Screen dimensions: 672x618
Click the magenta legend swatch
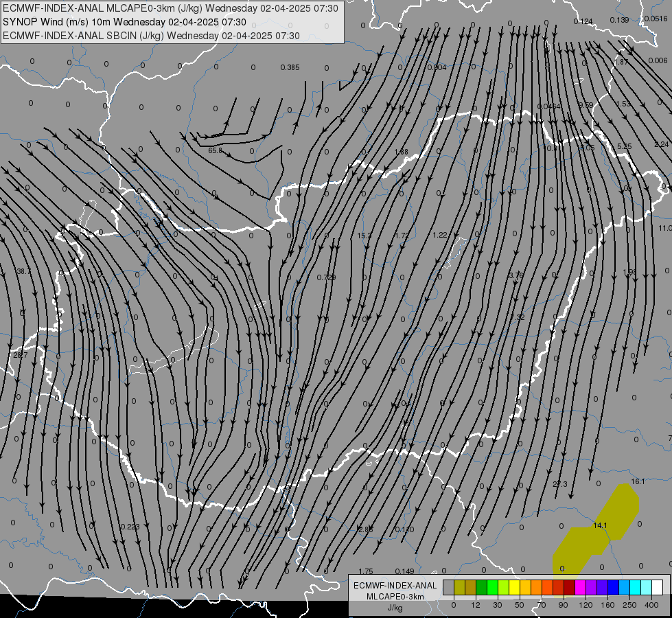580,588
